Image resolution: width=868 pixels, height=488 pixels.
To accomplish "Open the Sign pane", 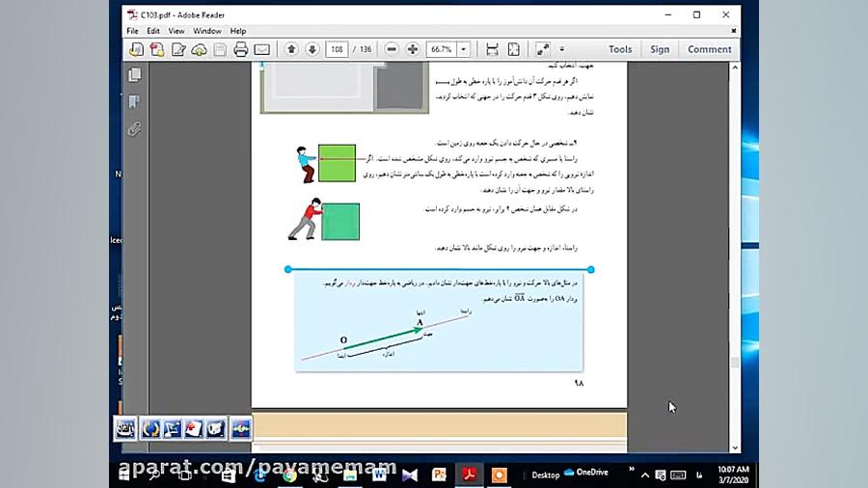I will point(660,49).
